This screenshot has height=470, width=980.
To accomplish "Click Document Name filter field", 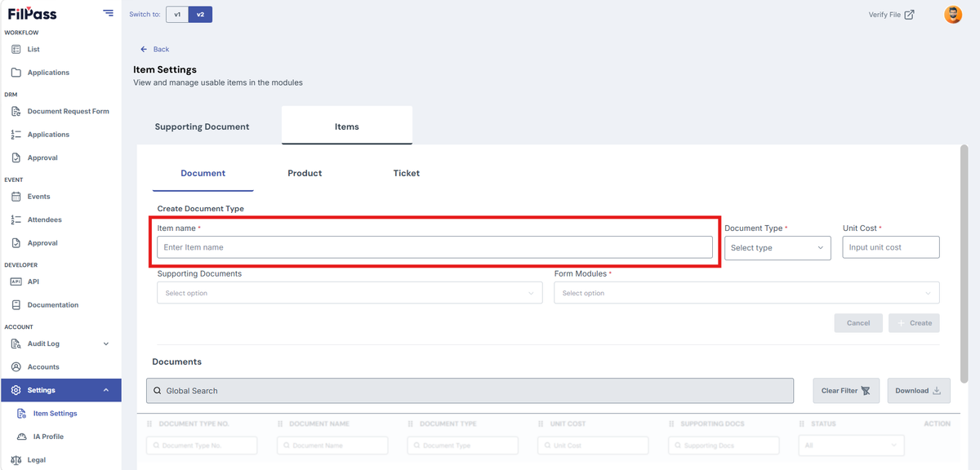I will pyautogui.click(x=332, y=446).
